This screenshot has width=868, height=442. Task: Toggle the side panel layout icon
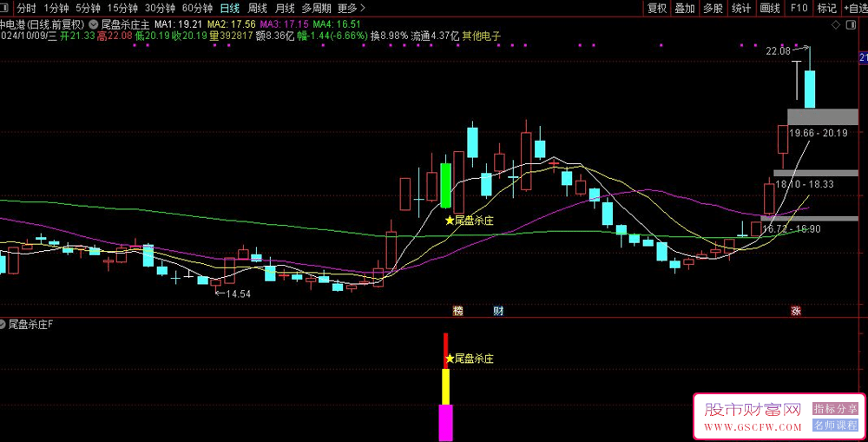[x=849, y=25]
